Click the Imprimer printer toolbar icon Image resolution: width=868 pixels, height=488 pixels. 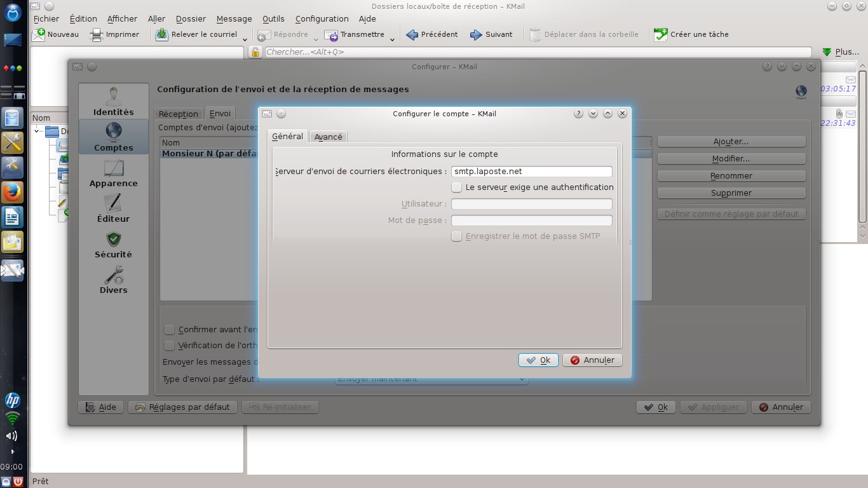click(x=97, y=34)
